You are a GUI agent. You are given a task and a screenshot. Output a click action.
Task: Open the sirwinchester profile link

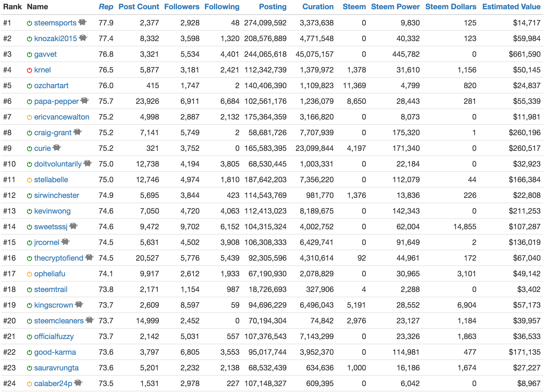[x=57, y=196]
